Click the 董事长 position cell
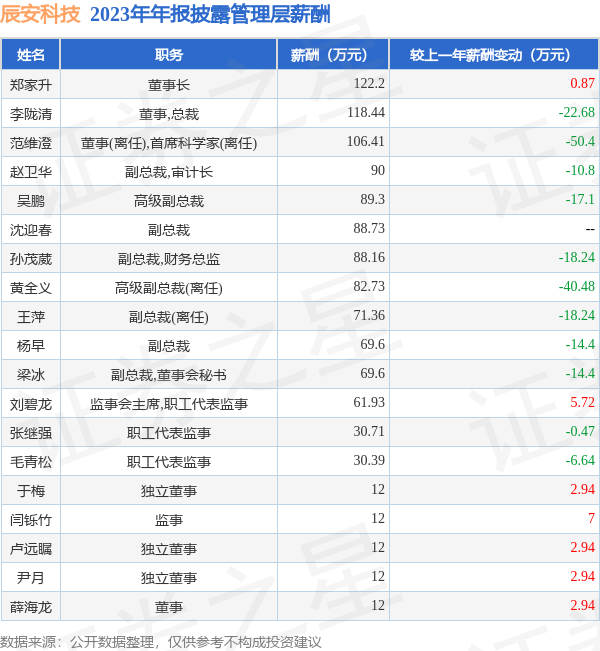 pos(169,85)
